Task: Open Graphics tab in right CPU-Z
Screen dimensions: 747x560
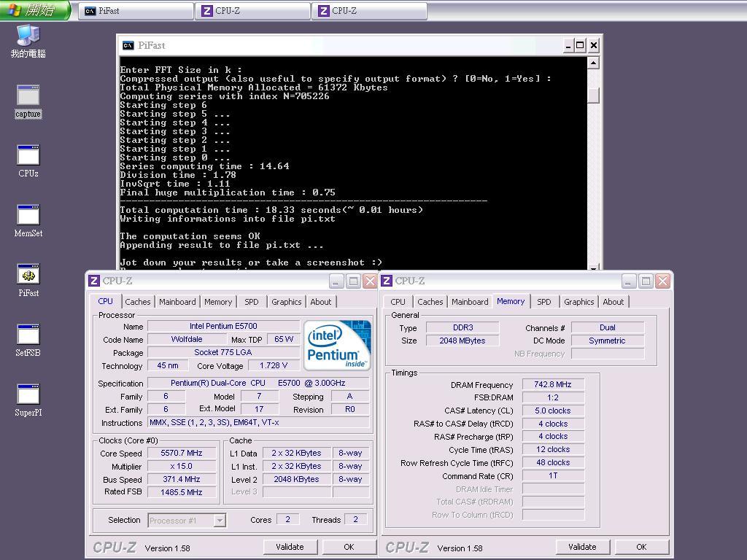Action: [x=578, y=302]
